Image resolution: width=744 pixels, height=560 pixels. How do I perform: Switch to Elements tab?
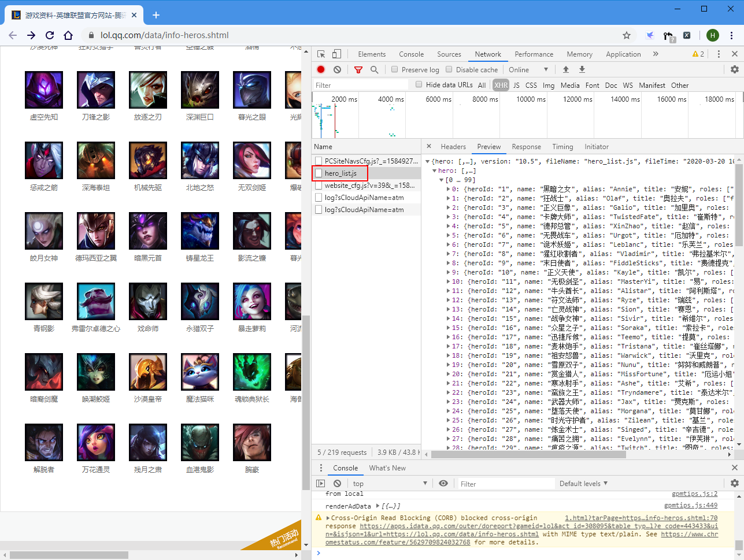[x=372, y=54]
